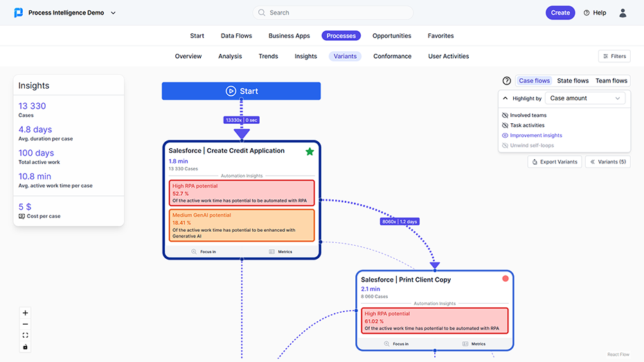Open the Case amount dropdown

[x=585, y=98]
